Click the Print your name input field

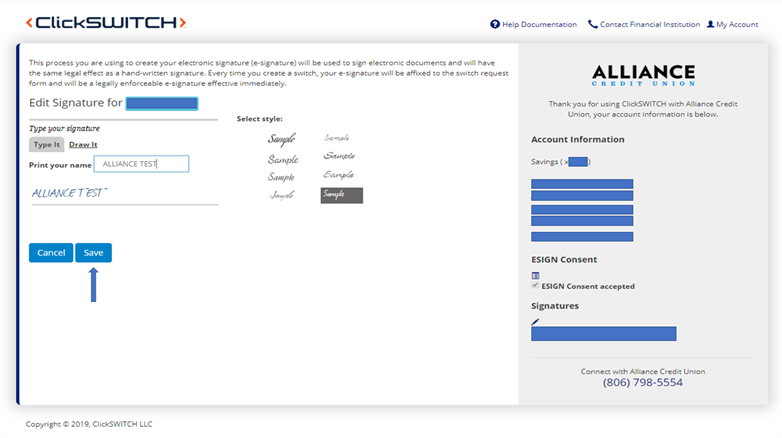(142, 164)
